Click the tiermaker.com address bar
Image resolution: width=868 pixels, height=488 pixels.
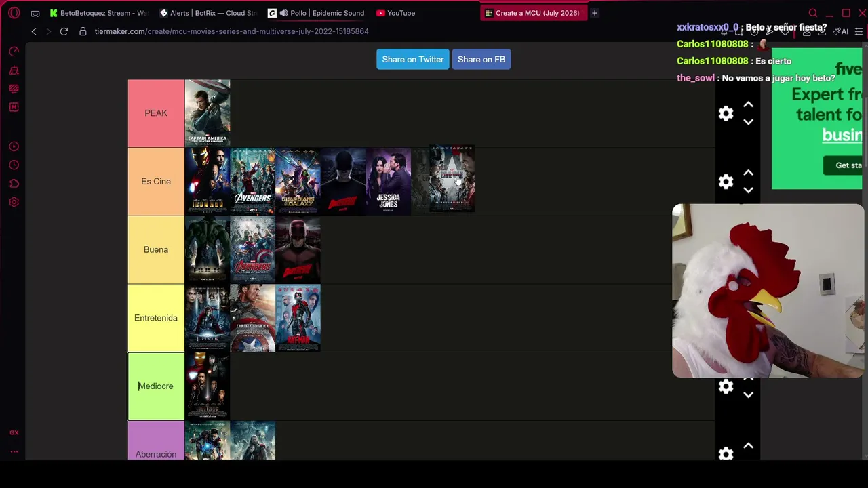tap(231, 31)
